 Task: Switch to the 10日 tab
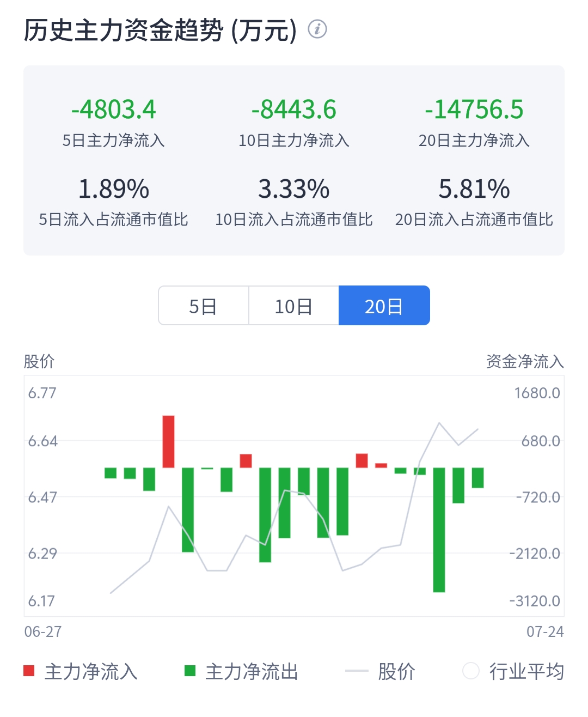point(294,306)
